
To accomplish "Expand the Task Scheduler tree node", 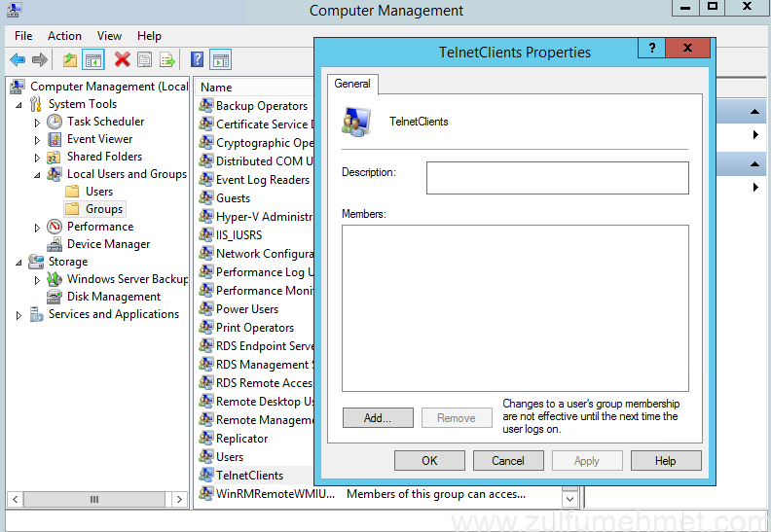I will click(38, 123).
